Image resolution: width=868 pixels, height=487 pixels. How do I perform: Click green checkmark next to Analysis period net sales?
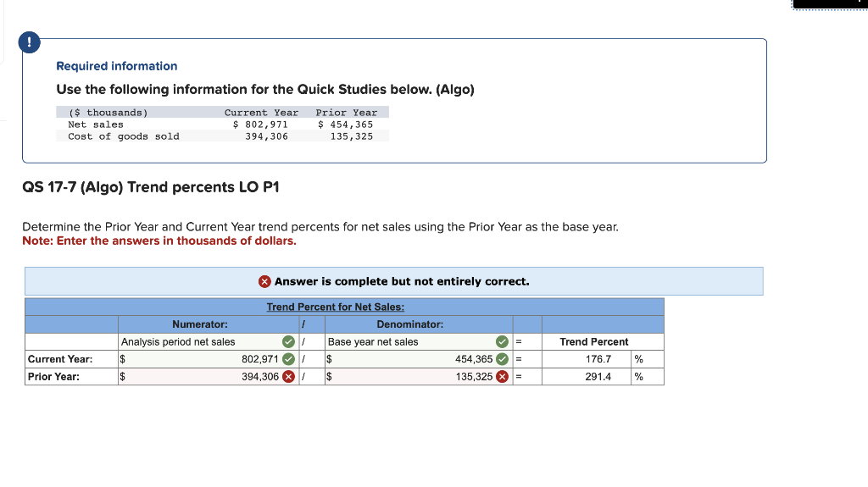tap(288, 342)
